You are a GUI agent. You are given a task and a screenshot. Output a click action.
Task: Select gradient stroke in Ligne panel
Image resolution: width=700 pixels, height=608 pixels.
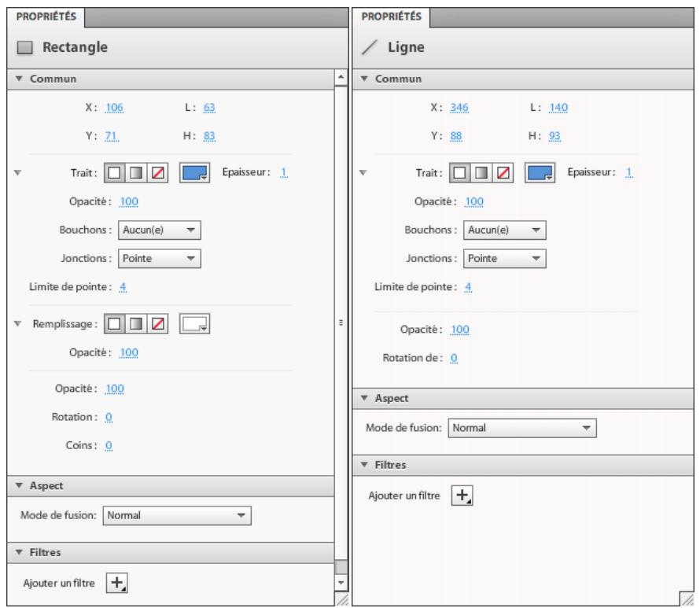tap(481, 173)
